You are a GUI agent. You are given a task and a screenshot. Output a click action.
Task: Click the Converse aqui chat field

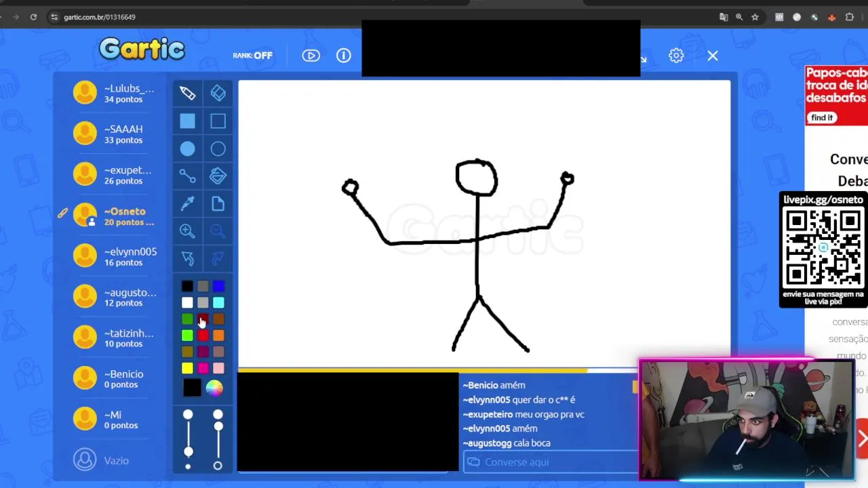tap(551, 462)
